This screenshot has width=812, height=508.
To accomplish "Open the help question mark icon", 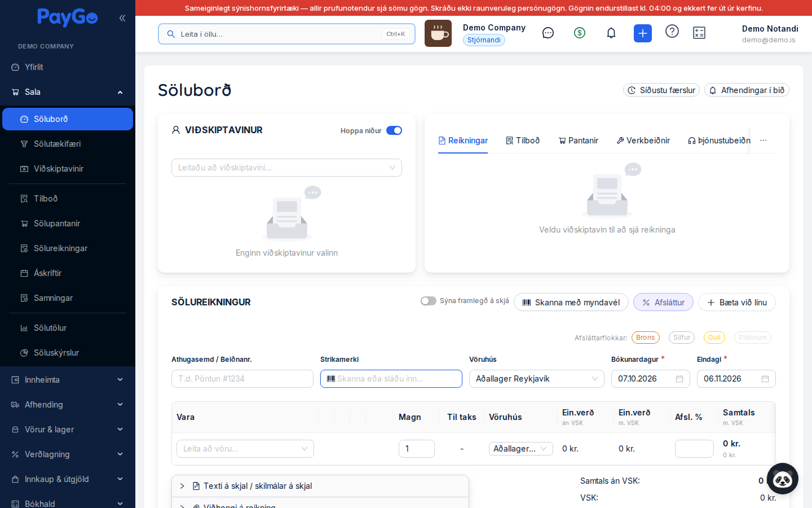I will (x=672, y=32).
